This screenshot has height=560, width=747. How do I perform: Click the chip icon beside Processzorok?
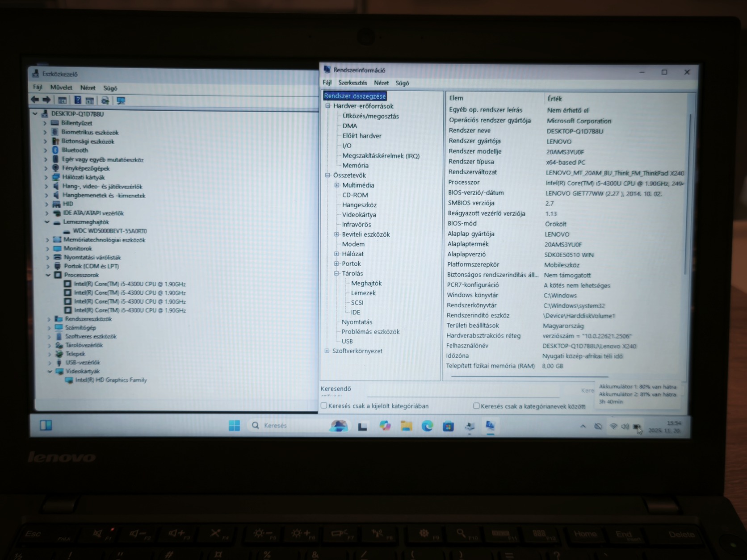coord(58,275)
